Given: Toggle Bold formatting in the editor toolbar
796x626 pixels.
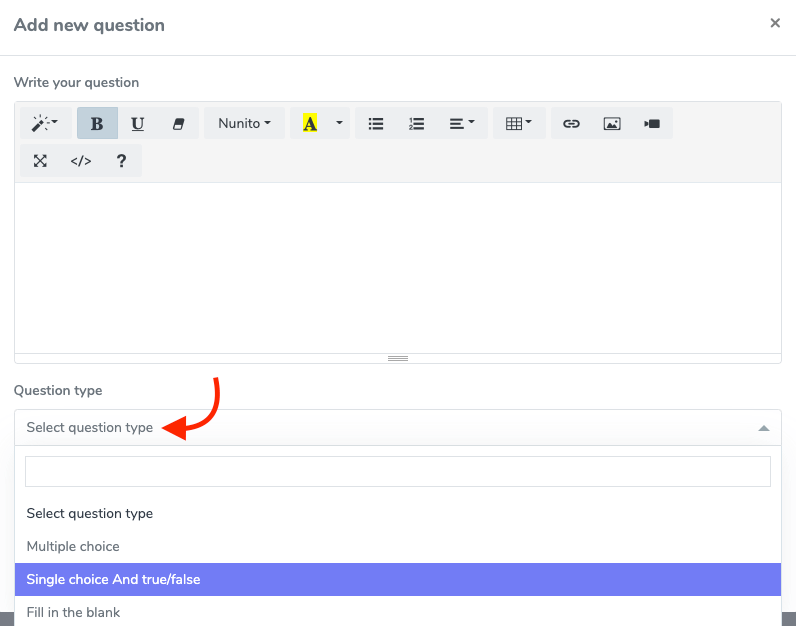Looking at the screenshot, I should click(97, 124).
